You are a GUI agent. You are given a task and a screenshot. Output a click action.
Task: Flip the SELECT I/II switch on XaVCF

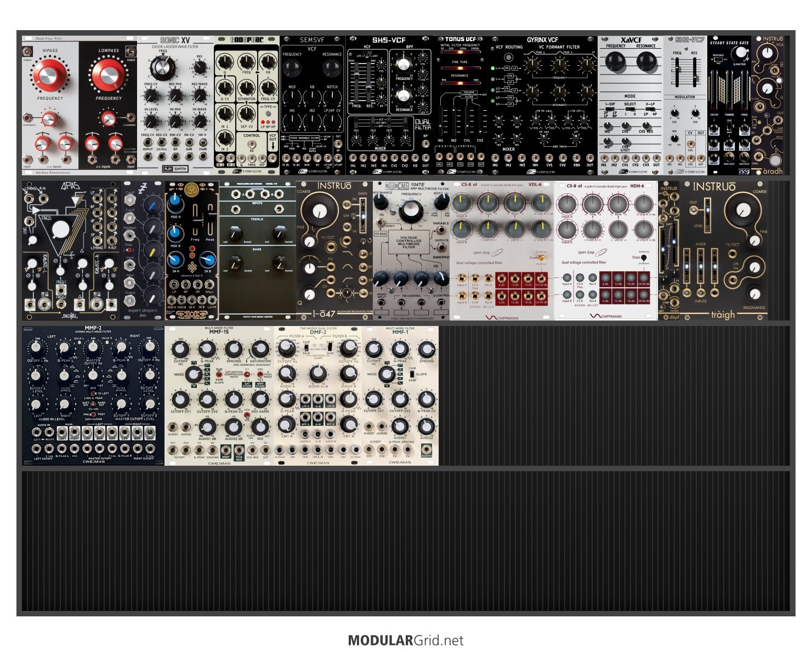point(630,110)
